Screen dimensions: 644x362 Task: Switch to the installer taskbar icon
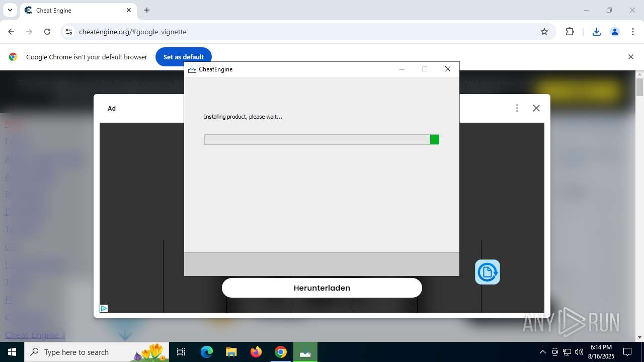pyautogui.click(x=305, y=352)
